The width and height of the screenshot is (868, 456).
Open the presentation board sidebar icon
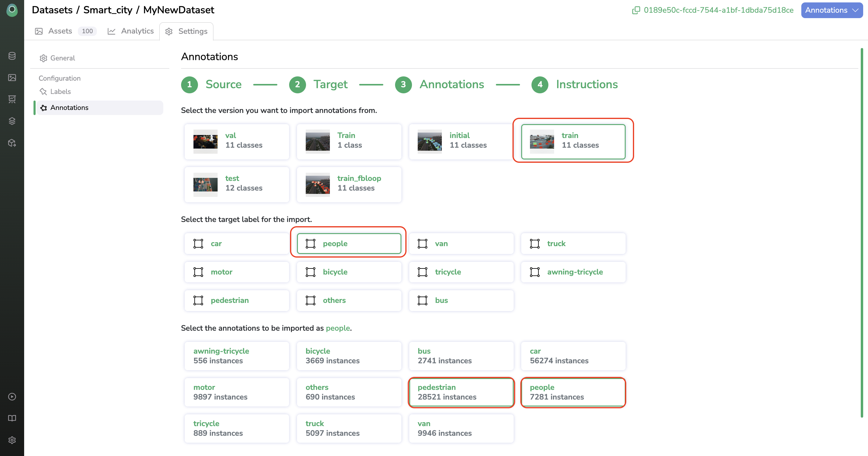click(x=12, y=99)
